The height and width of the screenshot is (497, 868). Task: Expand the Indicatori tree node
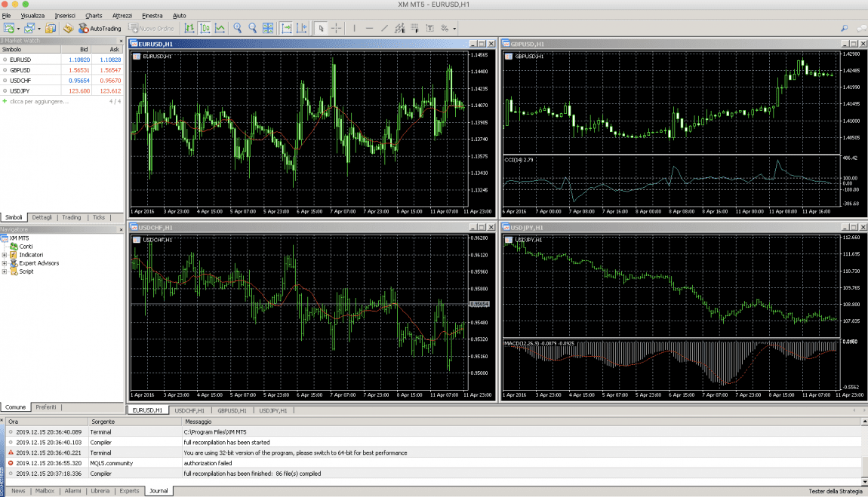point(5,255)
